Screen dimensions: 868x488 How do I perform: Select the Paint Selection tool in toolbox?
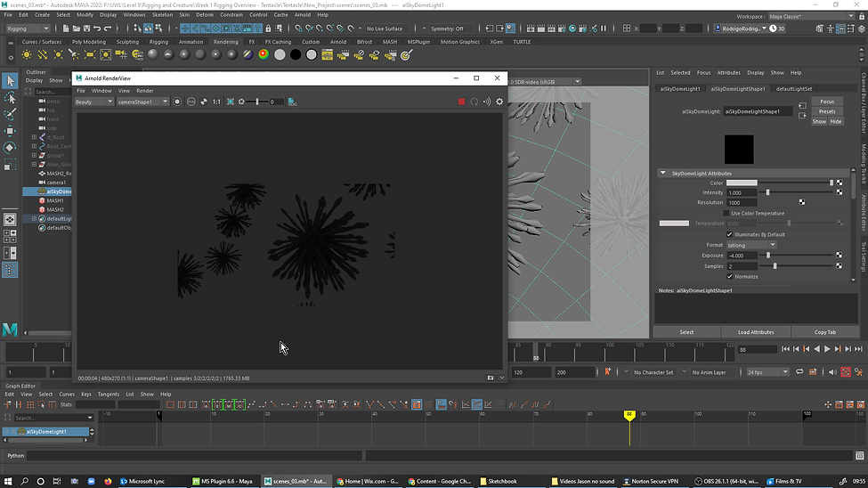click(x=10, y=114)
